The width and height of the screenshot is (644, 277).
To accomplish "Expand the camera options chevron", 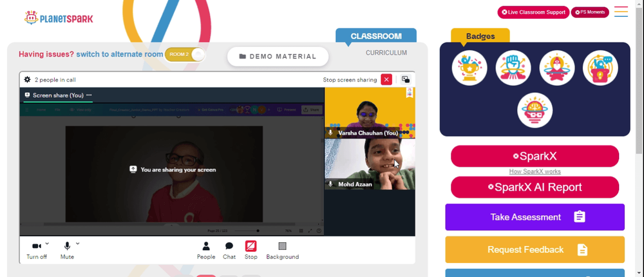I will [x=47, y=244].
